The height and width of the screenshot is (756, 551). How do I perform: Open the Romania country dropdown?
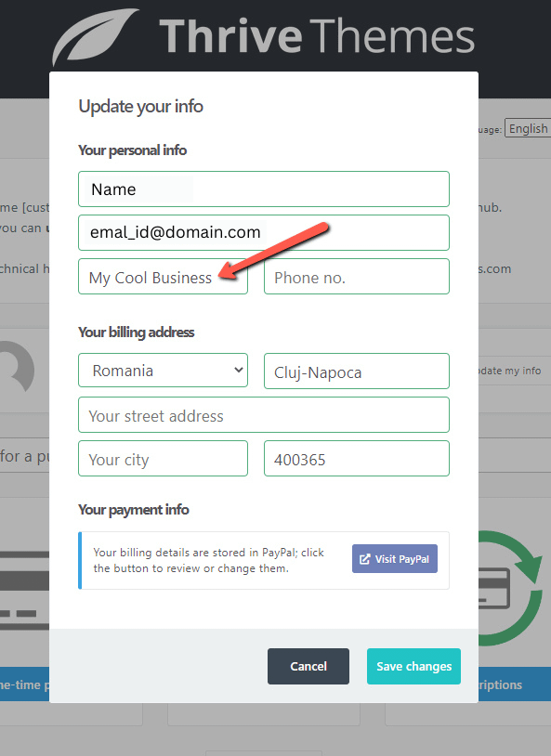click(x=164, y=371)
